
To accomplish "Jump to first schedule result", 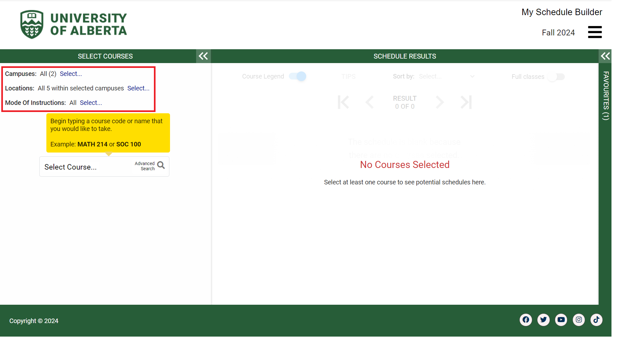I will [x=343, y=102].
